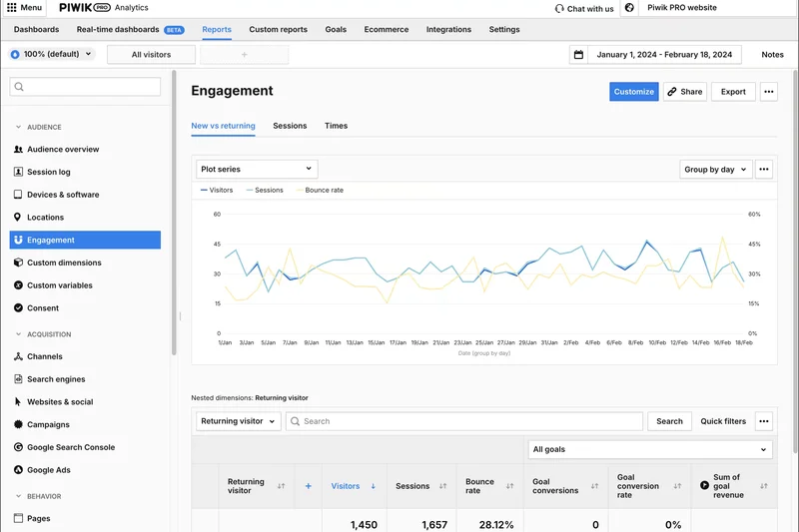Viewport: 799px width, 532px height.
Task: Click the calendar icon beside date range
Action: click(578, 55)
